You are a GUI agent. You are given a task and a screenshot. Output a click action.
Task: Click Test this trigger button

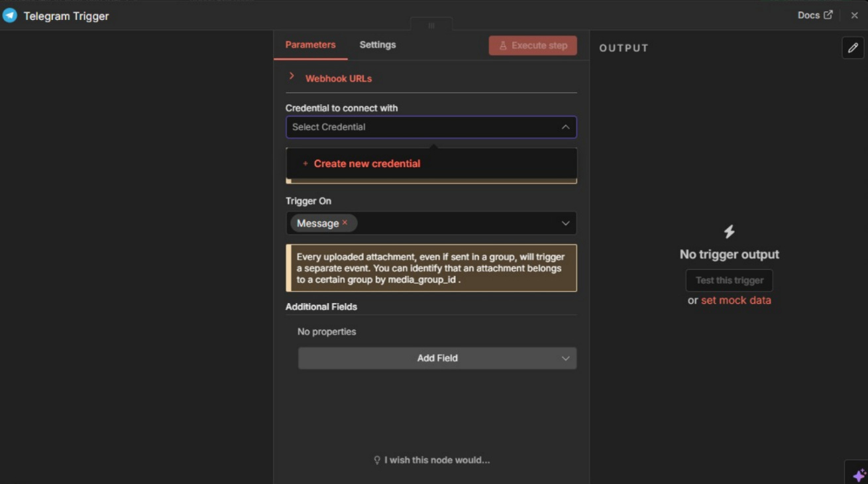[729, 280]
